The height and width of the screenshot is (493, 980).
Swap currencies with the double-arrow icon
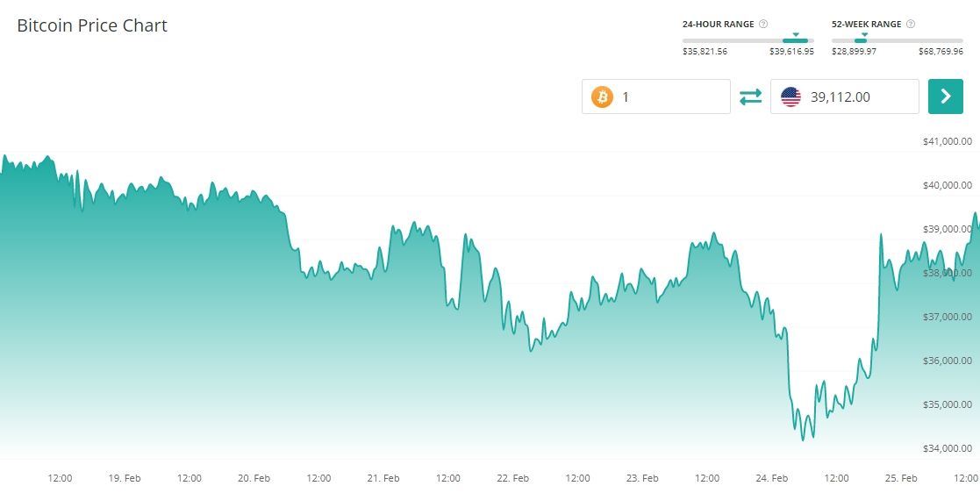click(x=750, y=96)
